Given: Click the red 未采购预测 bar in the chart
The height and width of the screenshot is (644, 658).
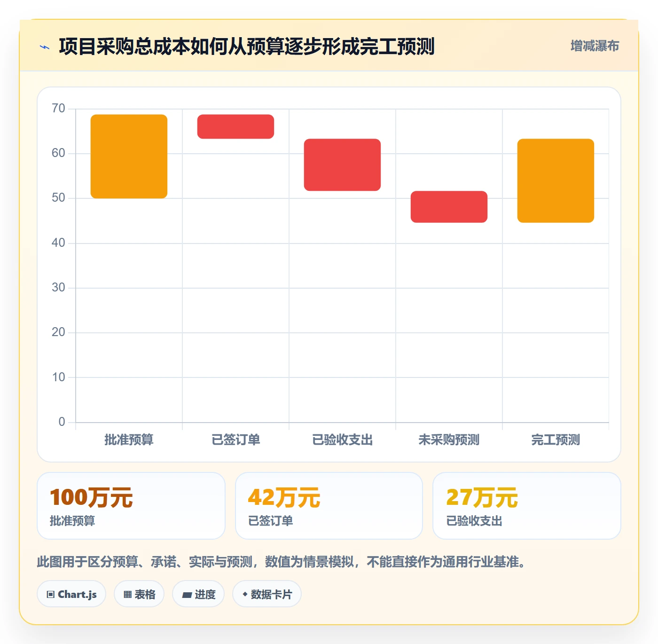Looking at the screenshot, I should click(449, 207).
